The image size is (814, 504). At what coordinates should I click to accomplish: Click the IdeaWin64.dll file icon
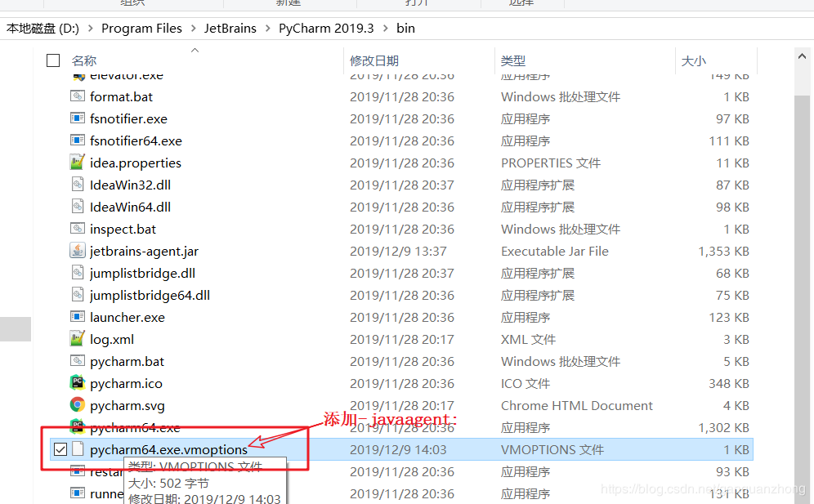tap(78, 207)
